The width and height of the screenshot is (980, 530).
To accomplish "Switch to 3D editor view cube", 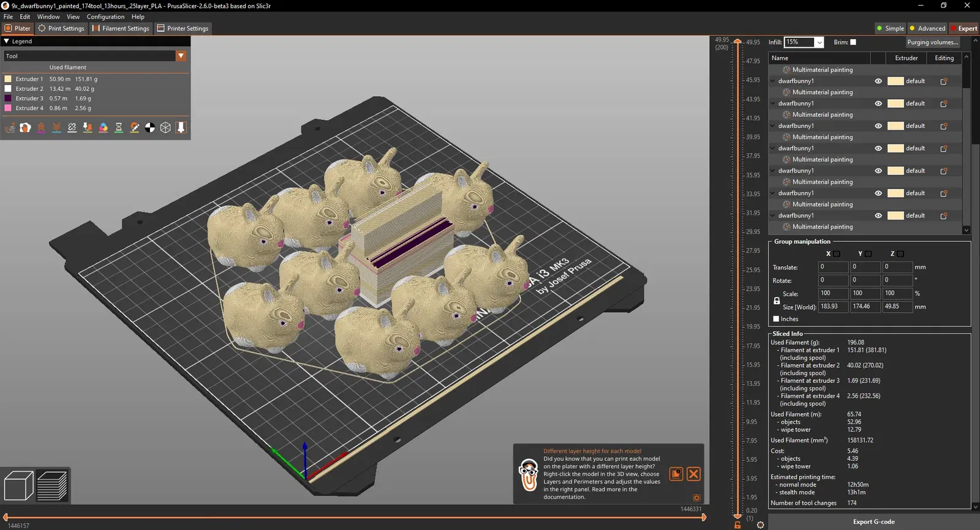I will tap(18, 486).
